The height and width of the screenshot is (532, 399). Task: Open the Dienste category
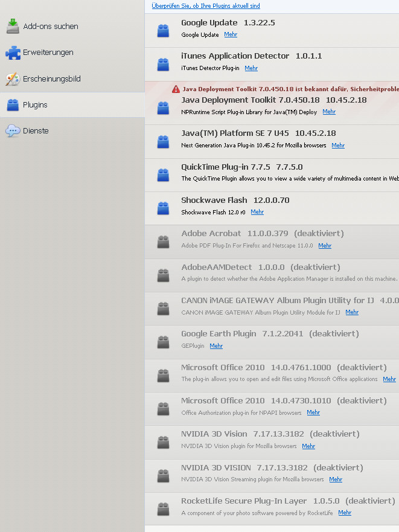point(36,131)
